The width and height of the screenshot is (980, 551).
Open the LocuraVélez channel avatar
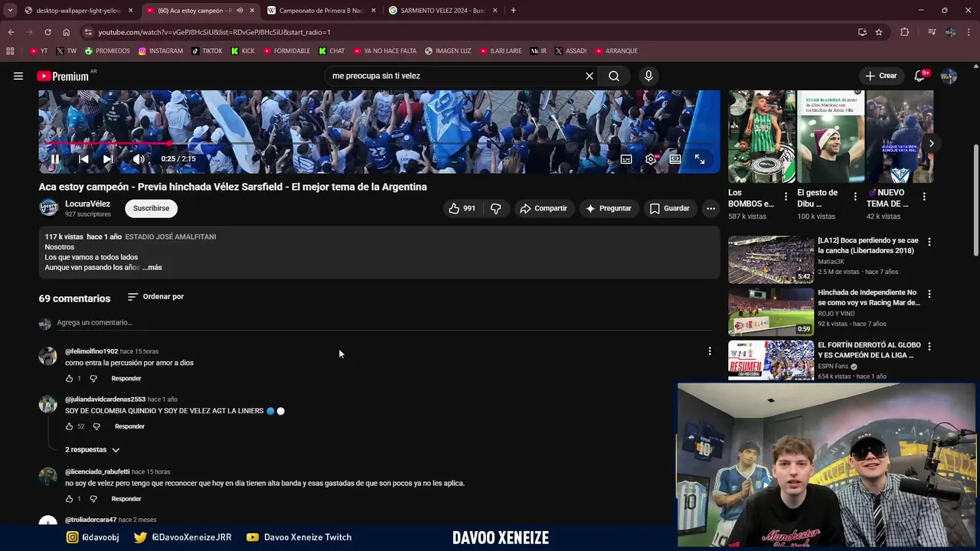pos(49,208)
